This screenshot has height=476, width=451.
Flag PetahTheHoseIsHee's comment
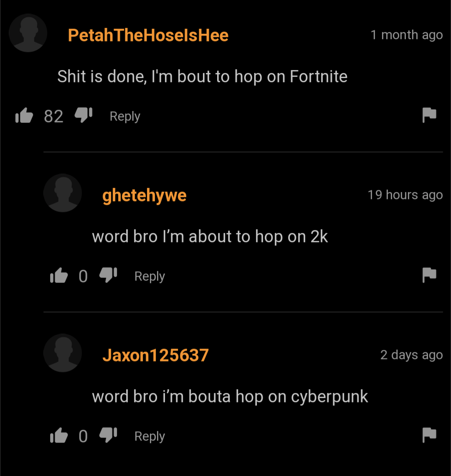click(429, 115)
